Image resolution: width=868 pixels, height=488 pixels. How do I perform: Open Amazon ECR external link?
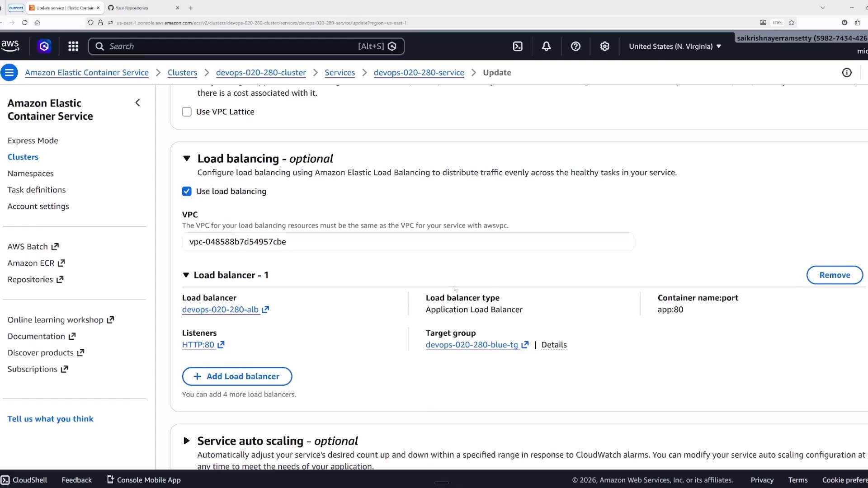[x=36, y=263]
